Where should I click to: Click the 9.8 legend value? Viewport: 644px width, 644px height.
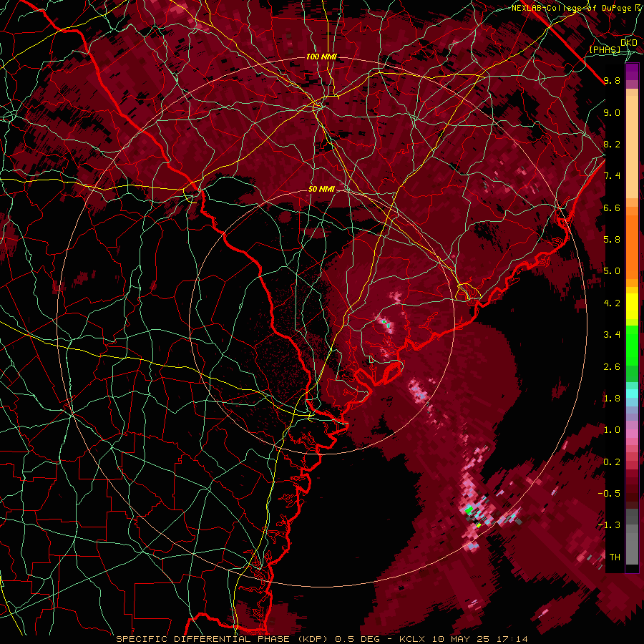click(612, 80)
